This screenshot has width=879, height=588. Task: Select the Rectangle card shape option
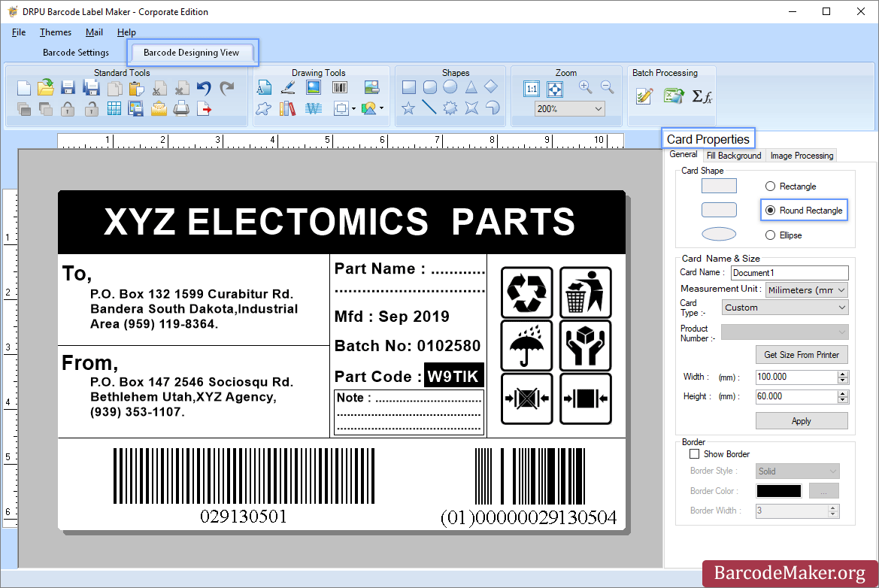pyautogui.click(x=790, y=186)
